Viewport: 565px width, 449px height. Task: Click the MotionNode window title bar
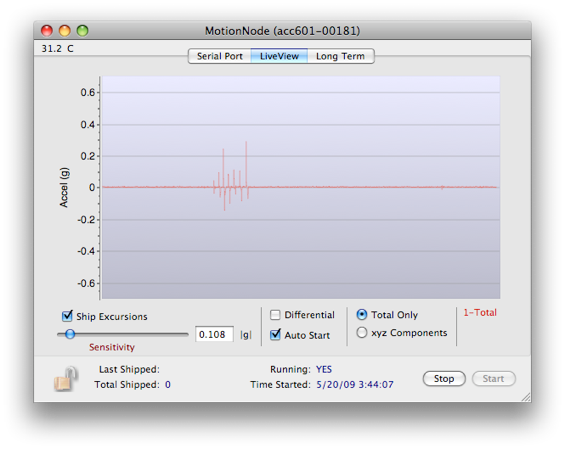coord(282,31)
